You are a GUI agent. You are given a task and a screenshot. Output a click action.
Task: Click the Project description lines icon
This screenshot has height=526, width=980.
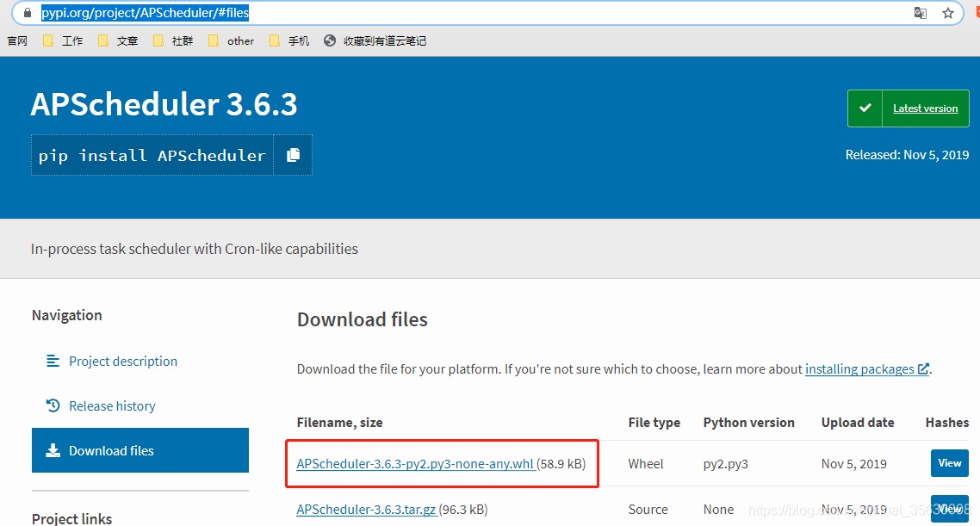(53, 361)
